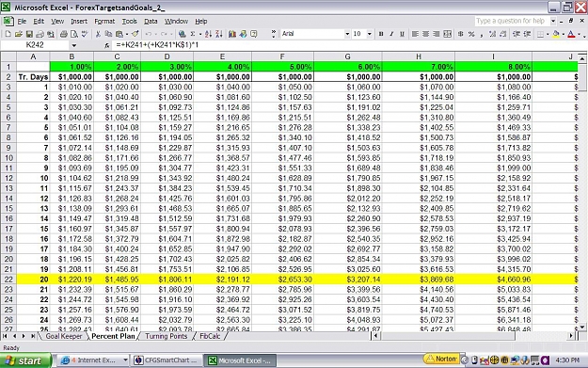Decrease decimal places icon
Viewport: 588px width, 368px height.
click(503, 34)
